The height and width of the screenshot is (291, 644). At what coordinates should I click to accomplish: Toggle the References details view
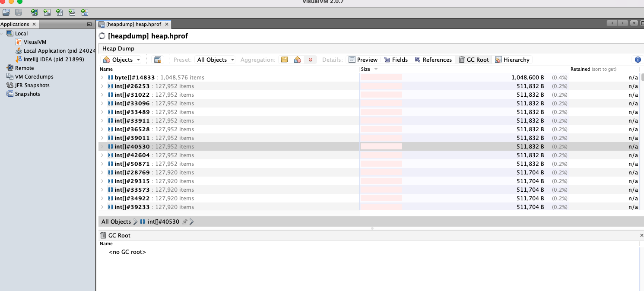[x=433, y=60]
